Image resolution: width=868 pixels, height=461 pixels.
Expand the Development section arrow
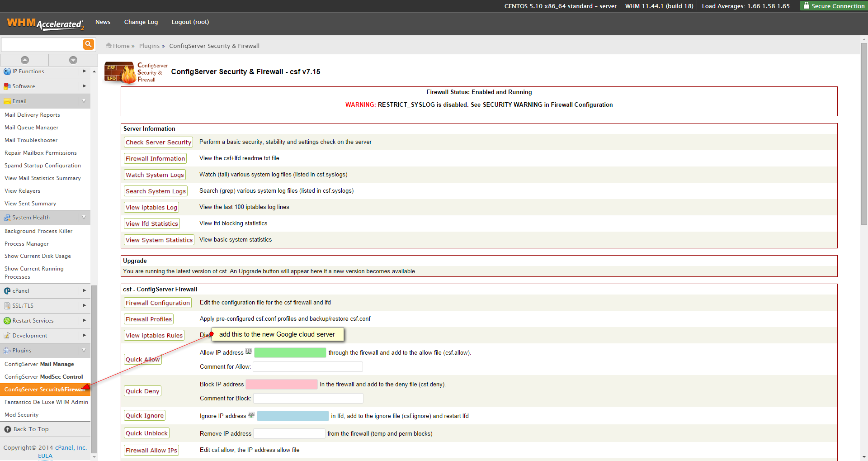pyautogui.click(x=84, y=335)
